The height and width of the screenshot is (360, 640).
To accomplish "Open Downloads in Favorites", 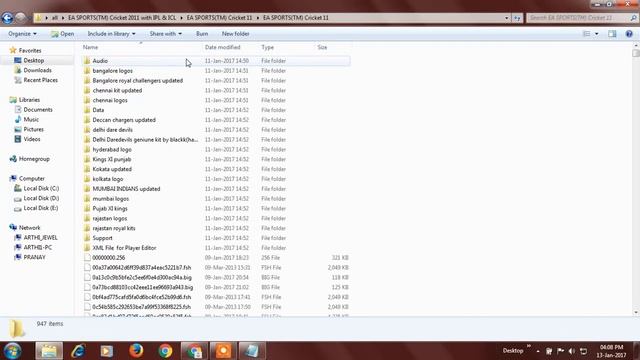I will tap(37, 70).
